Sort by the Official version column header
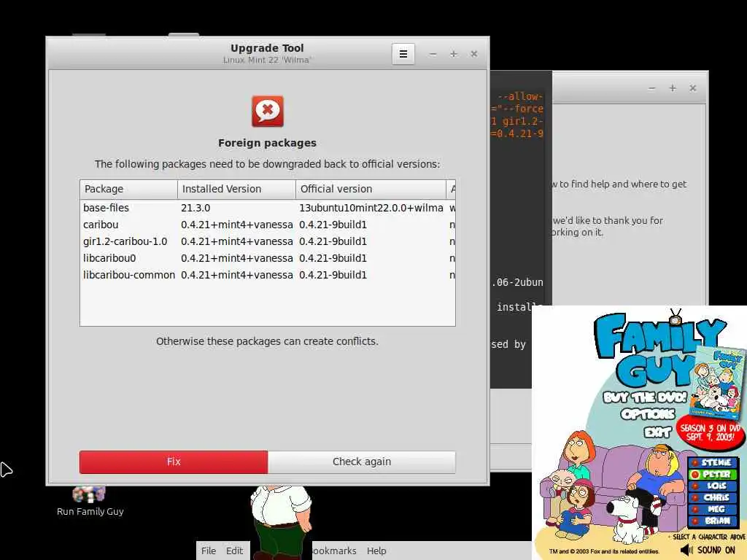Image resolution: width=747 pixels, height=560 pixels. pyautogui.click(x=371, y=189)
